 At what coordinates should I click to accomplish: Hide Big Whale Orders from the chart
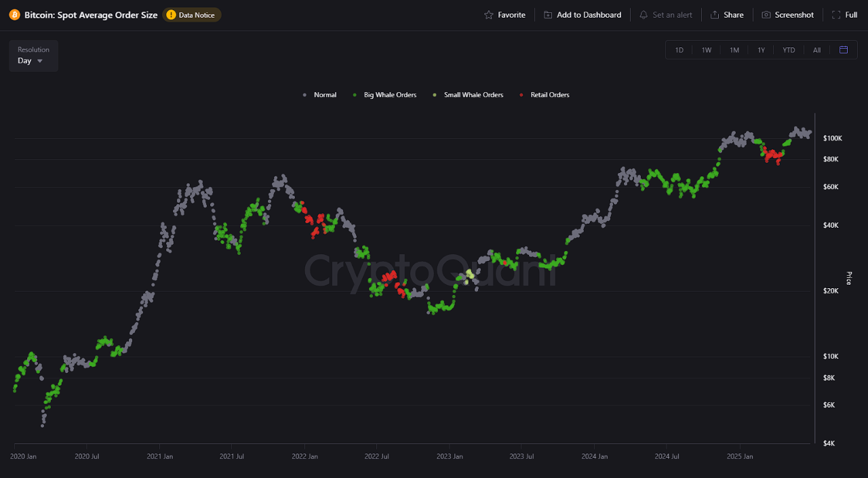(384, 94)
